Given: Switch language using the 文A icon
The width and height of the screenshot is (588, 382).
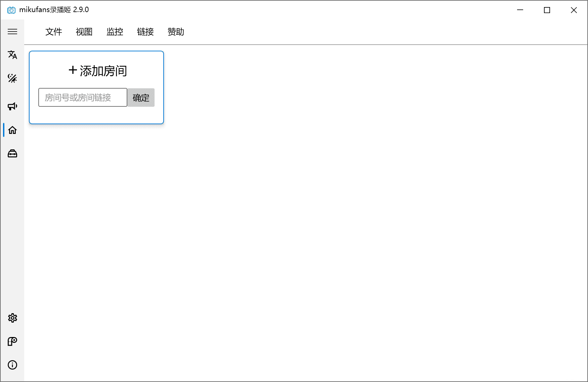Looking at the screenshot, I should [12, 55].
